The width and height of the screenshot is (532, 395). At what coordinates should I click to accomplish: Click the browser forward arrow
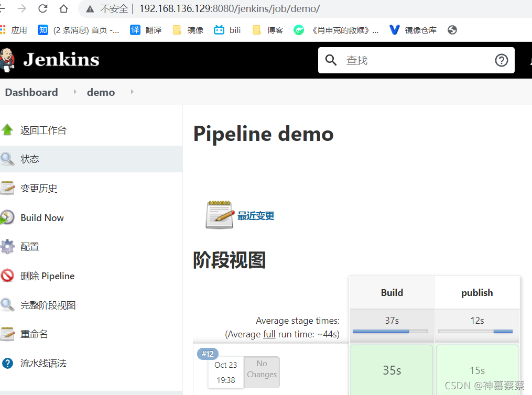pyautogui.click(x=21, y=8)
